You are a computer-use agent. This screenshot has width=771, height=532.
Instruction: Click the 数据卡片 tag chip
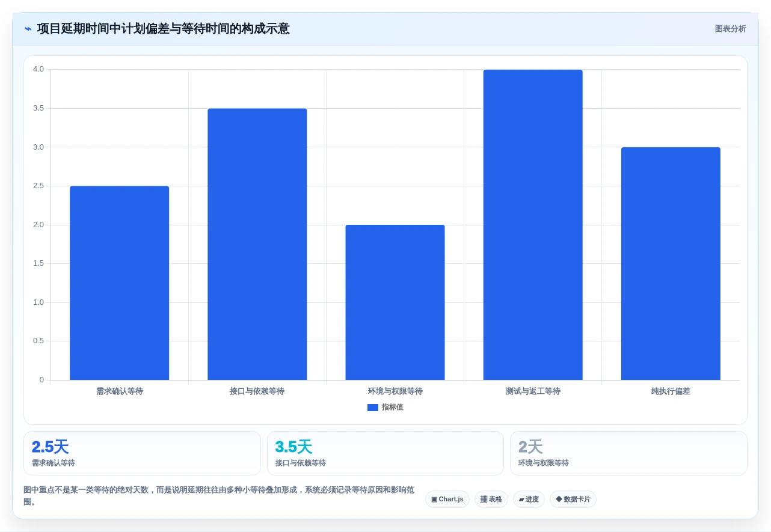tap(573, 500)
